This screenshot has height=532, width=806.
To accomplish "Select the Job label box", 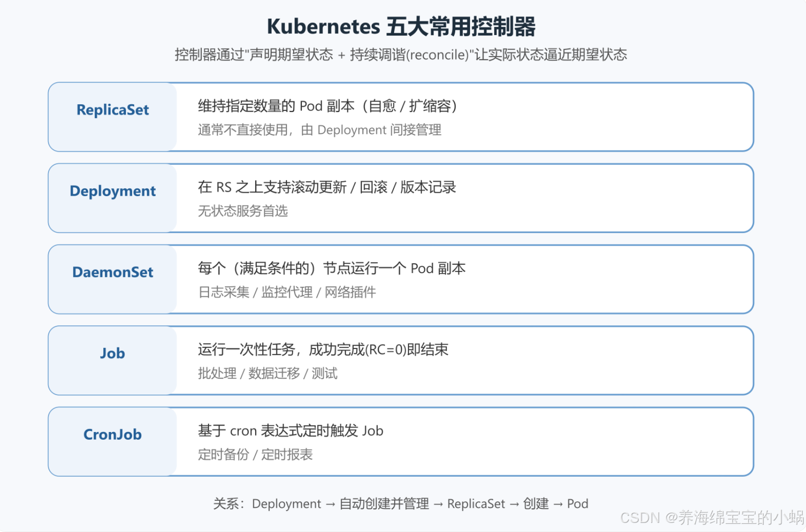I will pyautogui.click(x=112, y=360).
